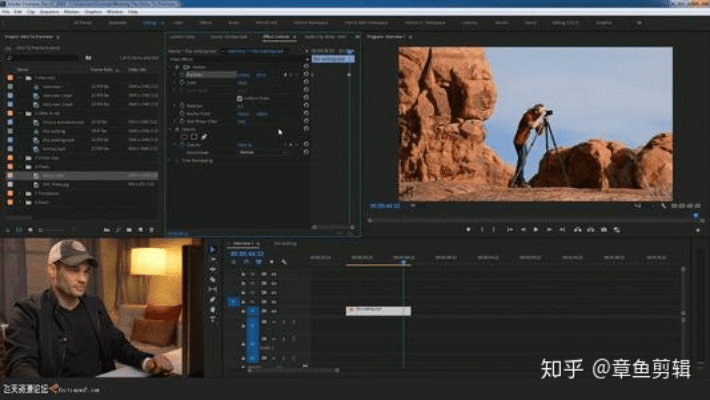Select the Selection tool in timeline toolbar

[x=212, y=251]
